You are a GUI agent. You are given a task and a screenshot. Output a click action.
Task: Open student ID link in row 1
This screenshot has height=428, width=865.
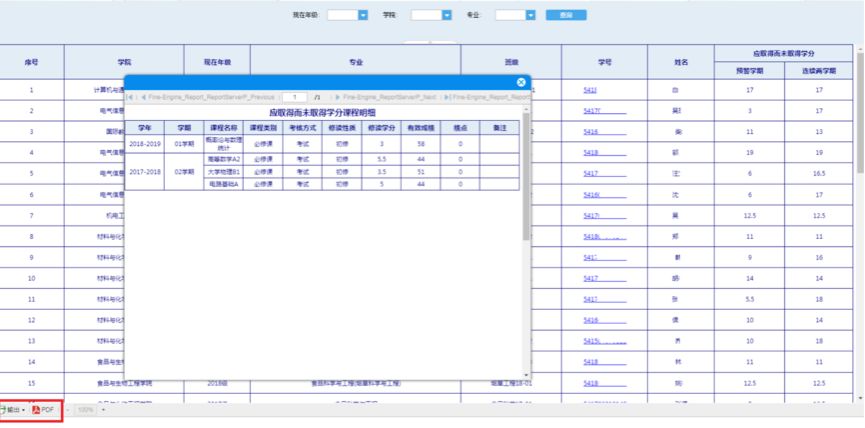(590, 90)
